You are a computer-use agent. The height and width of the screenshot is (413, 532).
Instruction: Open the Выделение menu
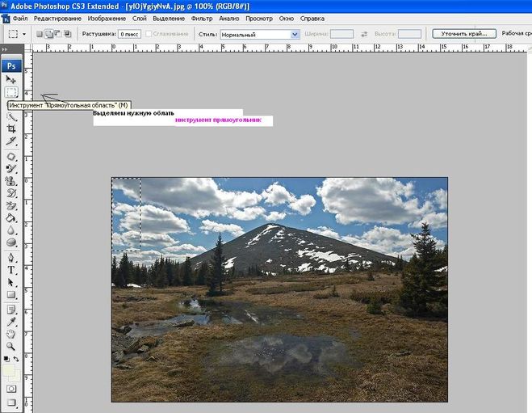[169, 19]
